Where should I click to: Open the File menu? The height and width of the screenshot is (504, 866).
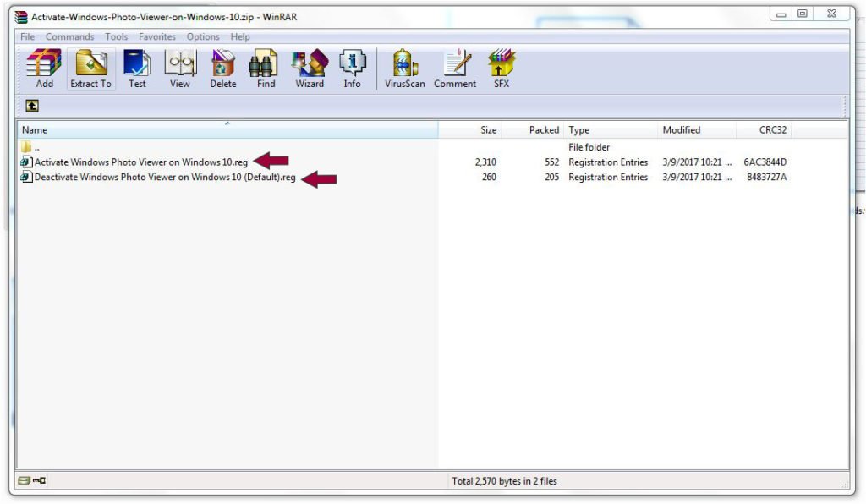point(28,37)
